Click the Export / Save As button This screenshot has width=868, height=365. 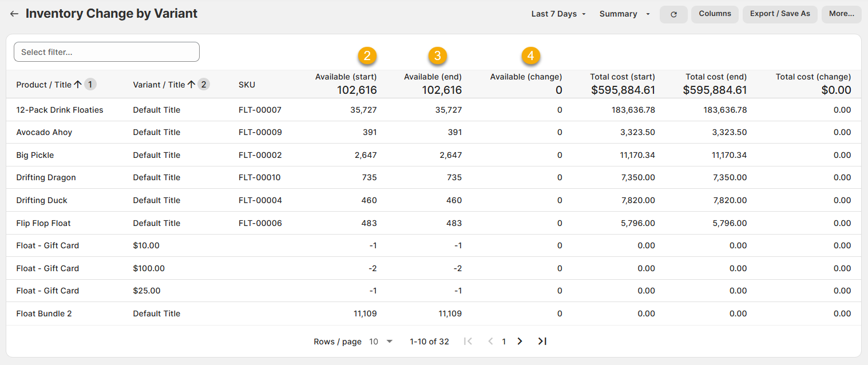point(779,14)
